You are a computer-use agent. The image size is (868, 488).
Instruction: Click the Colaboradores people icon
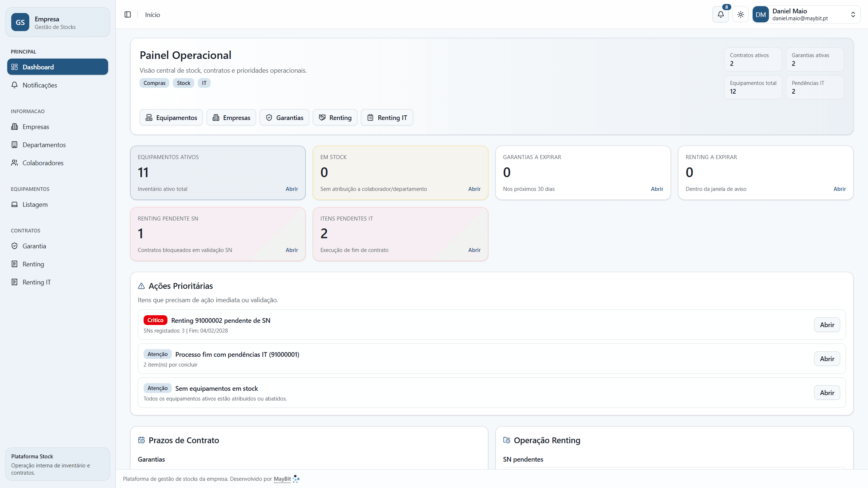point(14,163)
